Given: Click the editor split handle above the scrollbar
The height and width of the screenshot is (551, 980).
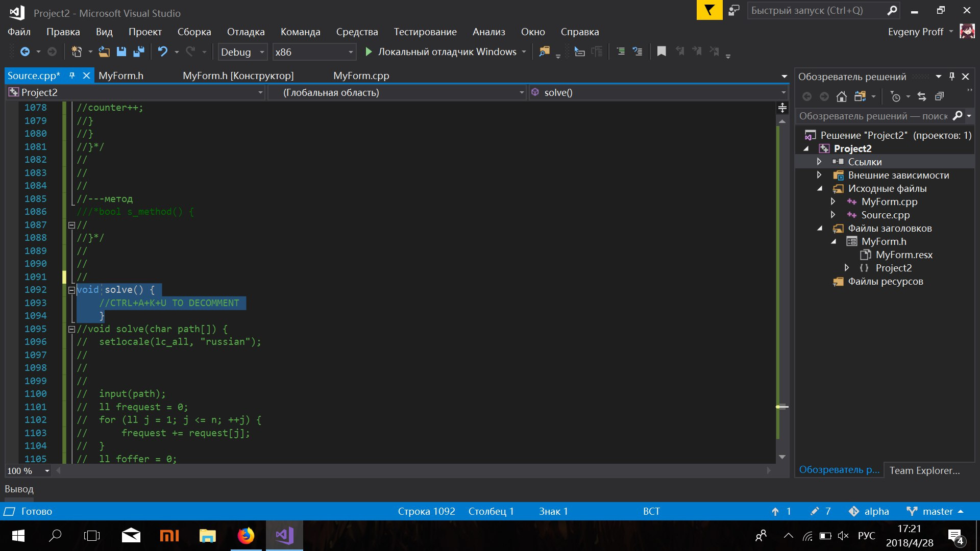Looking at the screenshot, I should [782, 108].
